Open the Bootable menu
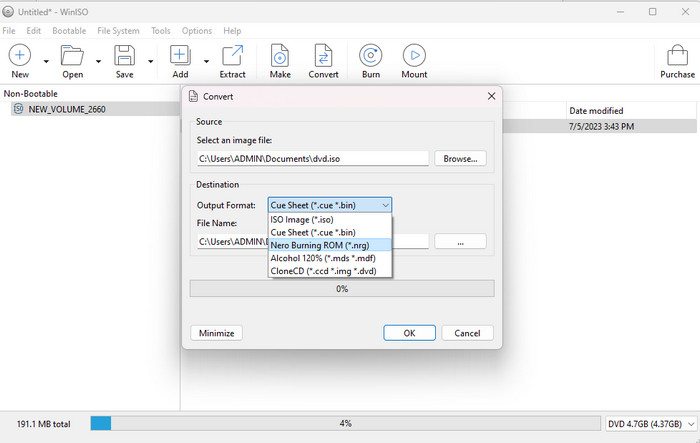 (69, 31)
